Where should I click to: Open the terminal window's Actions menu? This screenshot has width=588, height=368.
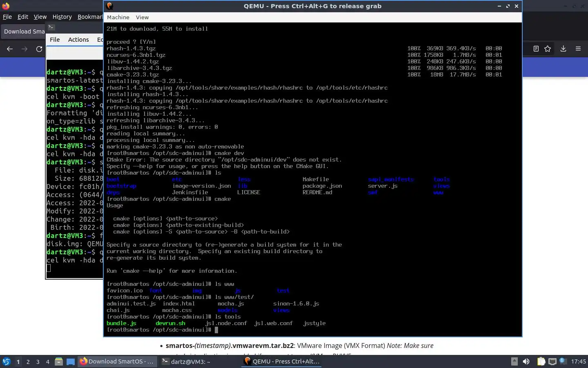78,40
